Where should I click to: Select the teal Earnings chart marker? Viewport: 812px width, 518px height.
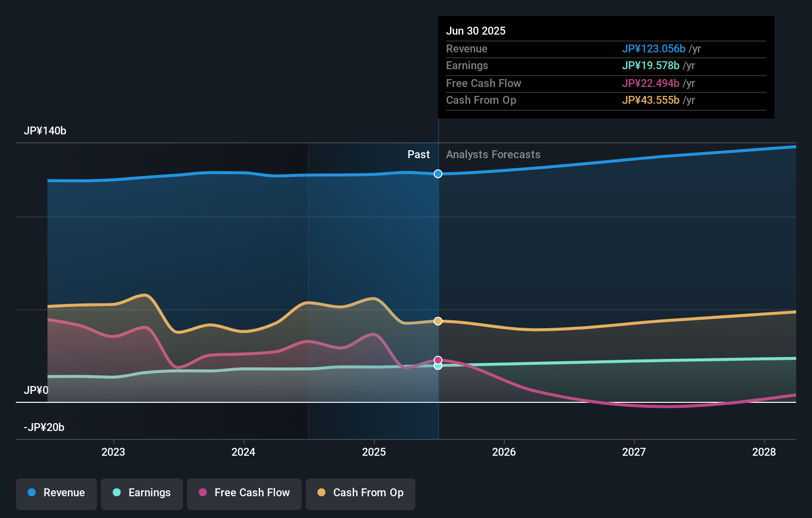click(438, 367)
